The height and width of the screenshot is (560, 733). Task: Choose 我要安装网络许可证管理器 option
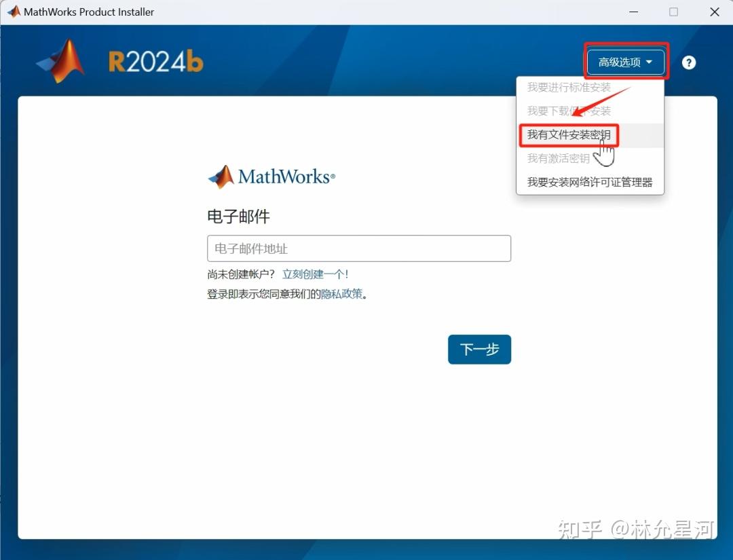tap(590, 182)
